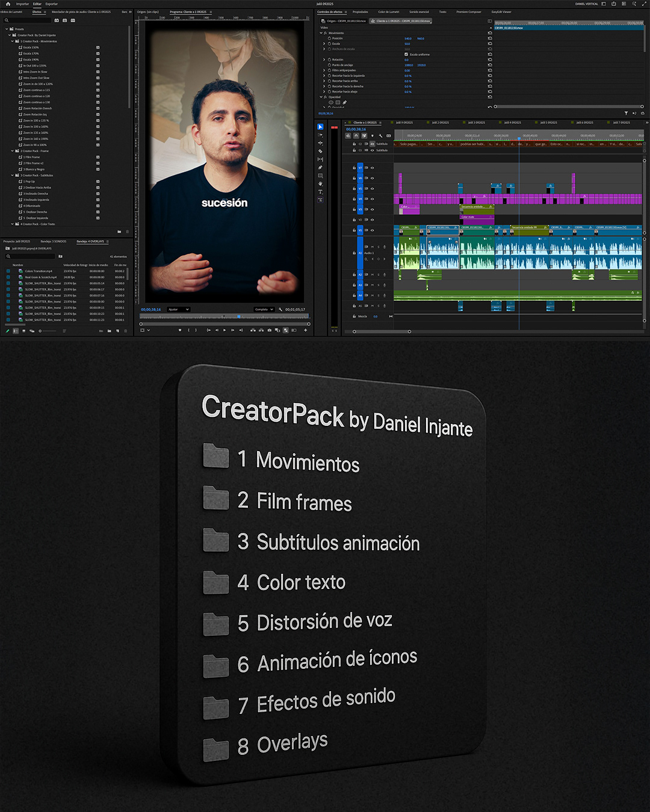Mute audio track A1
The width and height of the screenshot is (650, 812).
(x=372, y=247)
